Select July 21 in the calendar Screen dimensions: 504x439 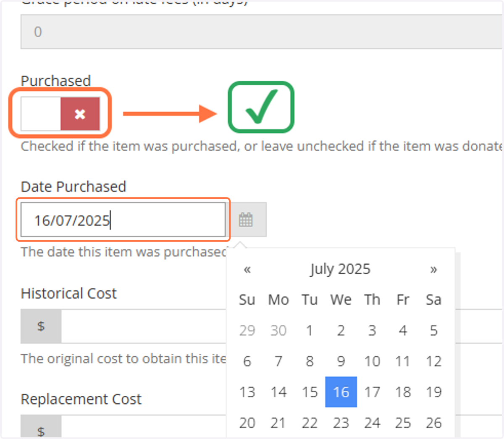(278, 423)
